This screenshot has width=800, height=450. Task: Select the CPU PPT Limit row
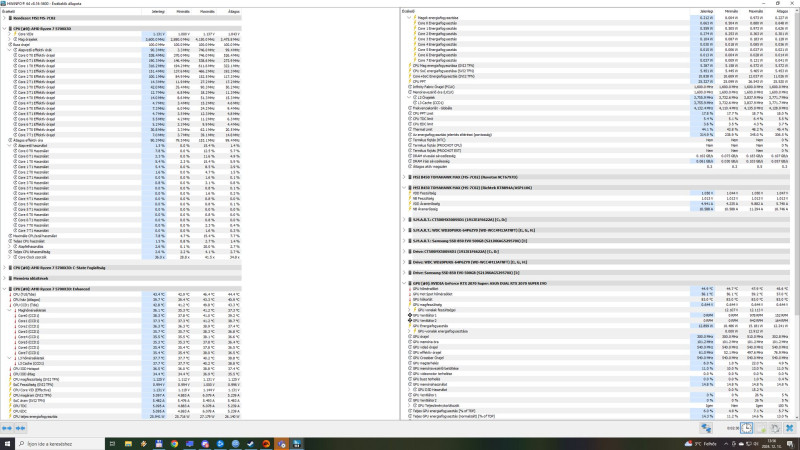[x=595, y=113]
